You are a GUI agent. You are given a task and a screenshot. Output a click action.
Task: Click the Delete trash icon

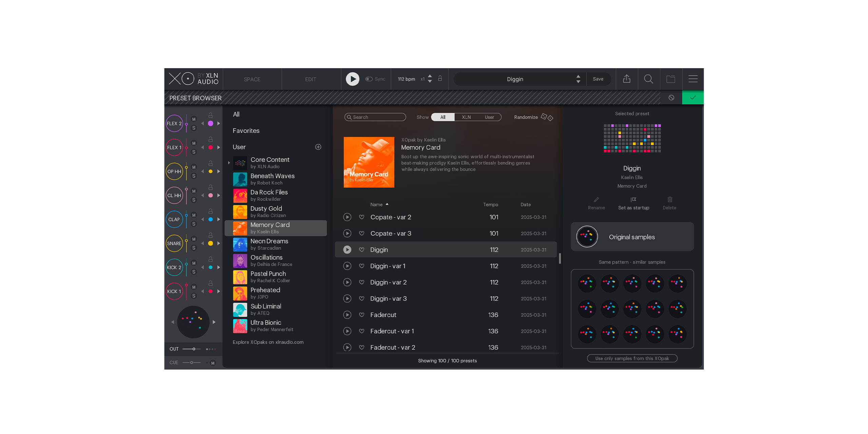point(670,200)
